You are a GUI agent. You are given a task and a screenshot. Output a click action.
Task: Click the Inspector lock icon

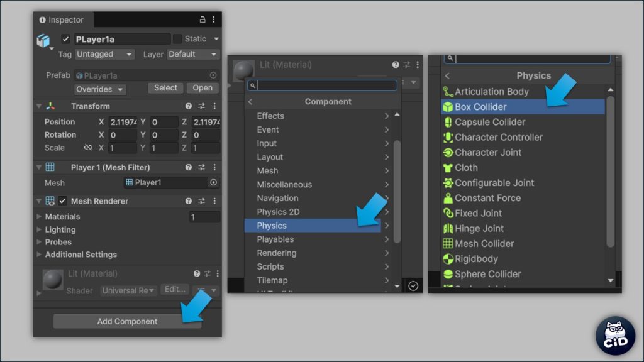click(x=203, y=19)
